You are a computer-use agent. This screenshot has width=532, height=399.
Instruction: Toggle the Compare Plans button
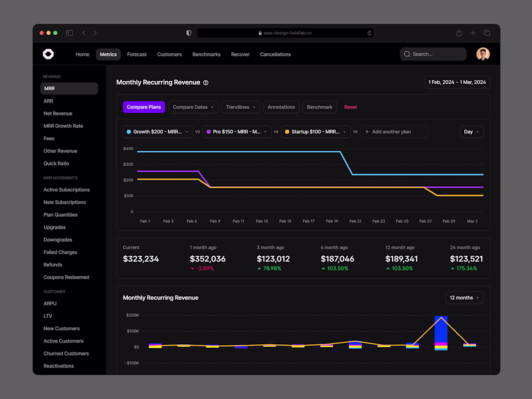[x=144, y=107]
